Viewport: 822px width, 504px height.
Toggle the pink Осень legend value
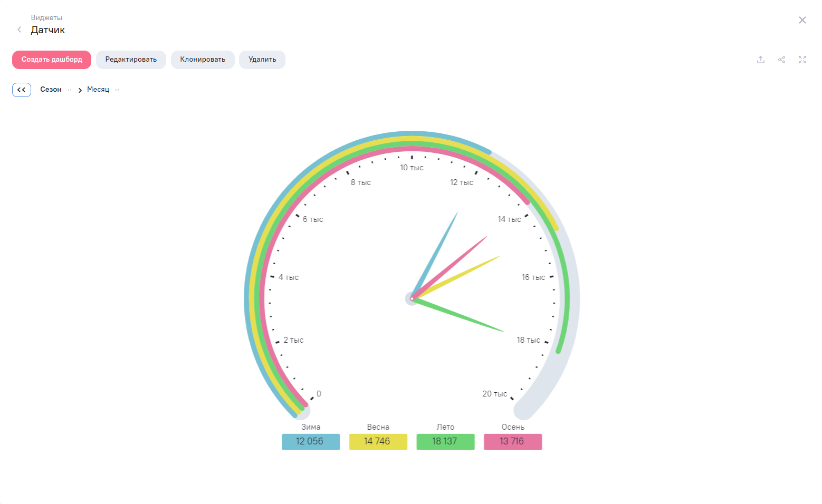click(x=512, y=441)
